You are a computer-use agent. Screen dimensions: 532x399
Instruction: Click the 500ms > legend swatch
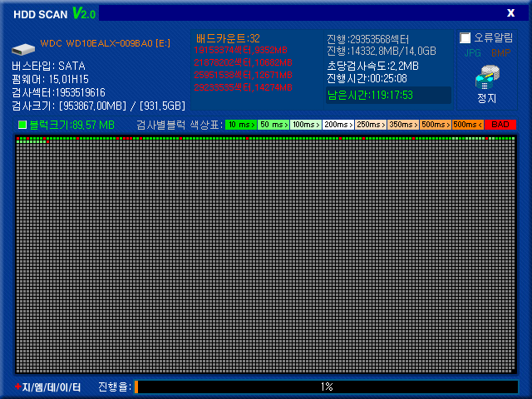coord(436,125)
